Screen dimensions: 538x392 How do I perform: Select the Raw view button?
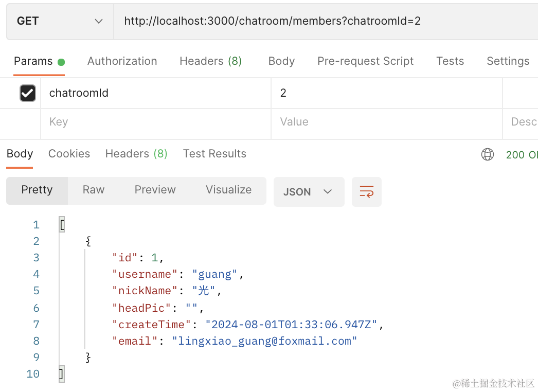pos(94,190)
